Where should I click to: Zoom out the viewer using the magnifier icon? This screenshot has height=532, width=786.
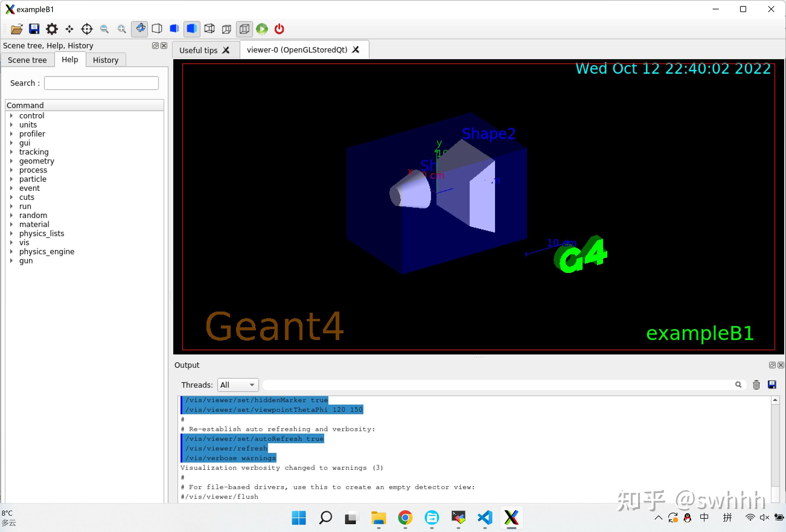(104, 29)
